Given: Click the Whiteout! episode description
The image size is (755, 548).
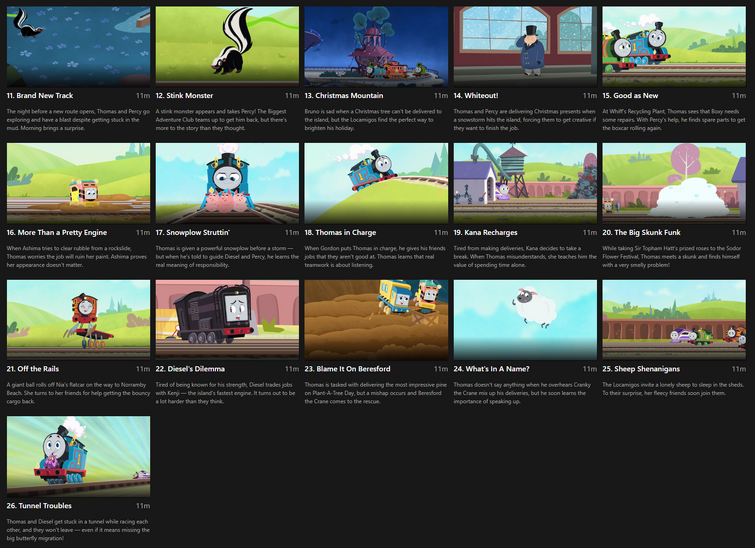Looking at the screenshot, I should click(x=525, y=120).
